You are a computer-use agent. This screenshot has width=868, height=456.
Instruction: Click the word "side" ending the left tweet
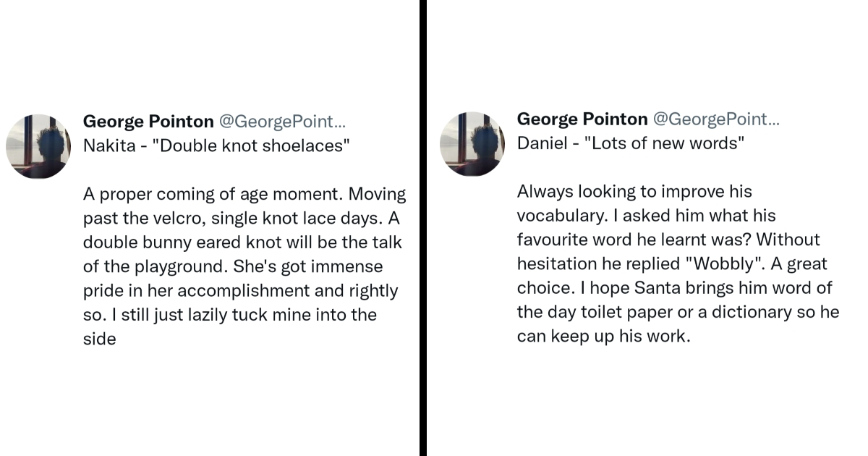click(x=100, y=339)
